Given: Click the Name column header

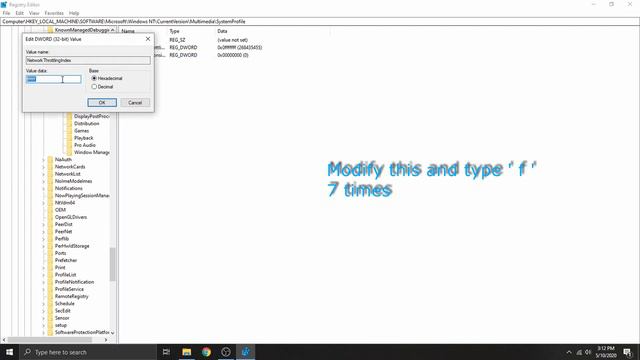Looking at the screenshot, I should [128, 31].
